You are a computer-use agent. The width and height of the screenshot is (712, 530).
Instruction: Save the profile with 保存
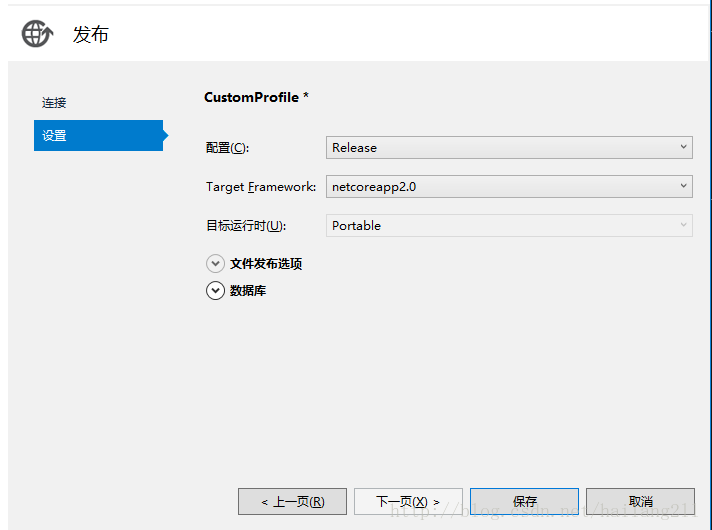(x=524, y=501)
